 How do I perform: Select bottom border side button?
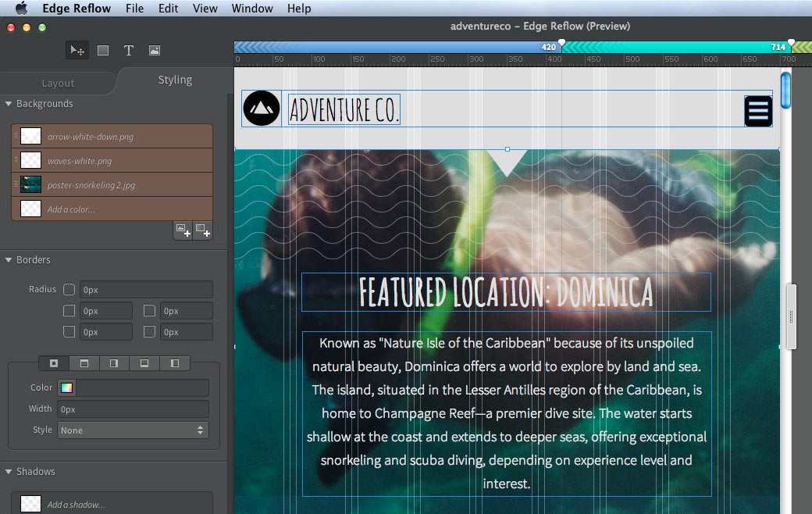tap(144, 363)
